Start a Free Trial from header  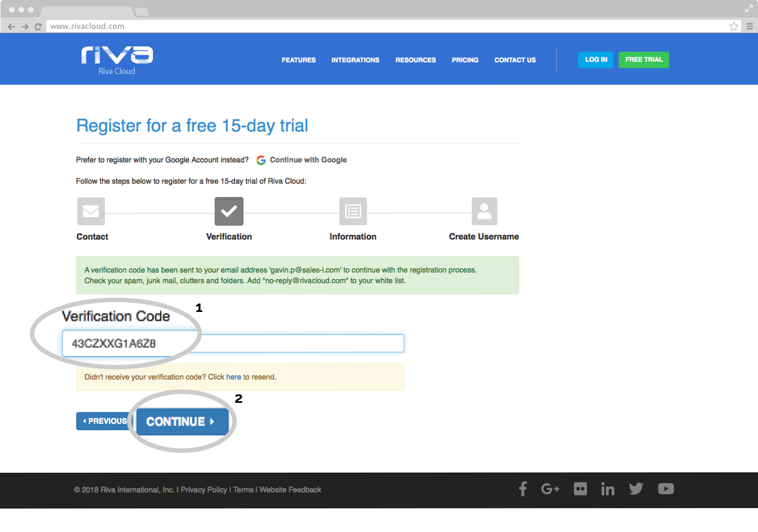(643, 60)
